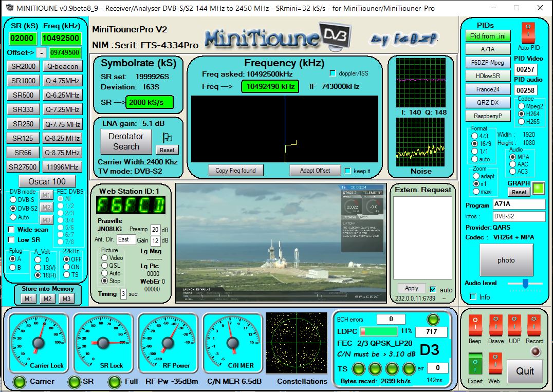Check the Wide scan option
The width and height of the screenshot is (553, 392).
tap(12, 230)
